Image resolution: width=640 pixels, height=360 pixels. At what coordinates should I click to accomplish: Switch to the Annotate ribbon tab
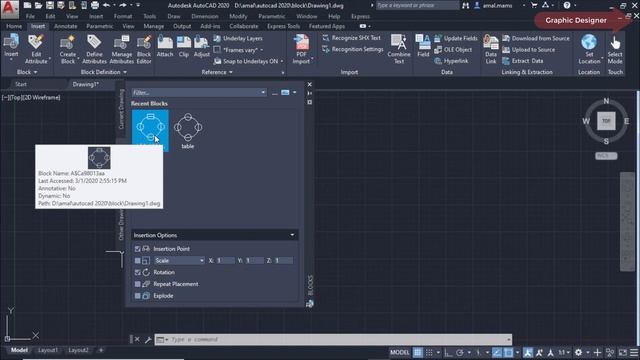coord(66,26)
